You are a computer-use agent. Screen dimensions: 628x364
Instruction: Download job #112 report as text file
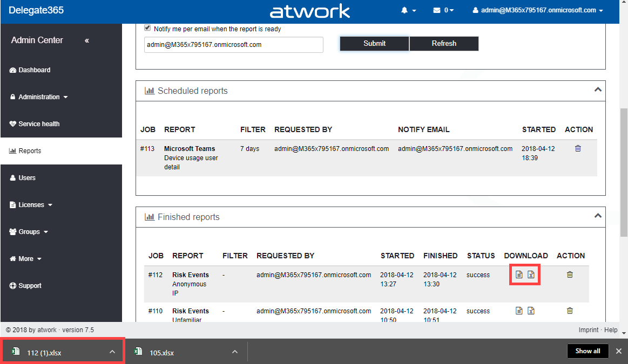(519, 275)
